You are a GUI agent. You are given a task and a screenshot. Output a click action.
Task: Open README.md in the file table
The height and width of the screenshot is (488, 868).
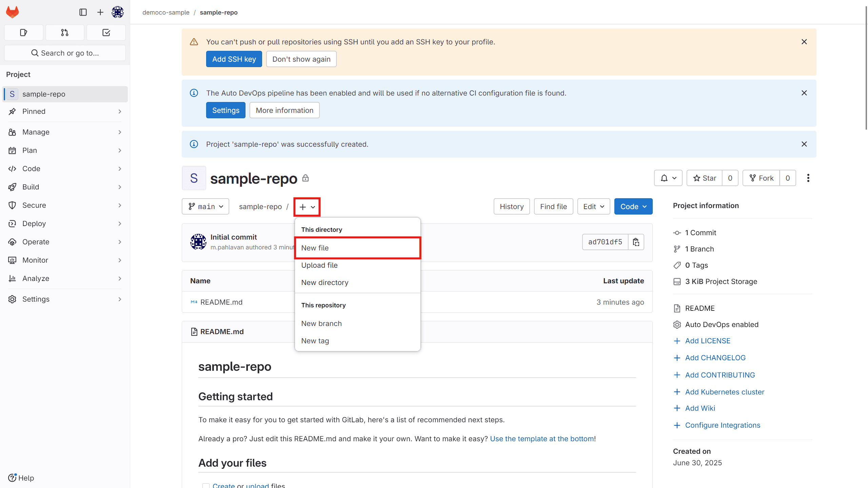[x=221, y=302]
